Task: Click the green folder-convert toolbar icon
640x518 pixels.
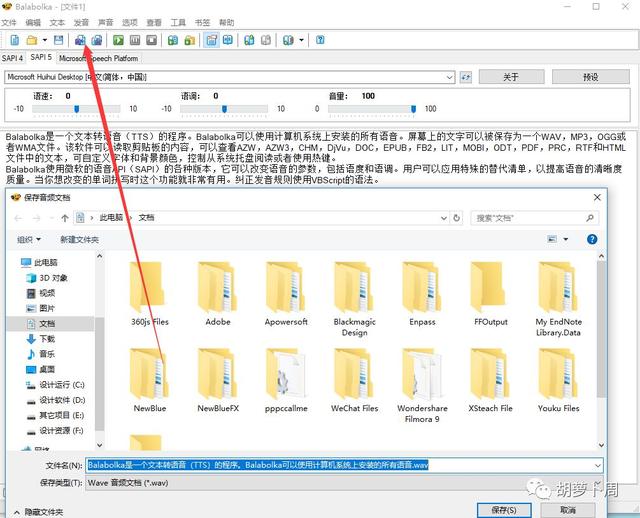Action: (x=189, y=40)
